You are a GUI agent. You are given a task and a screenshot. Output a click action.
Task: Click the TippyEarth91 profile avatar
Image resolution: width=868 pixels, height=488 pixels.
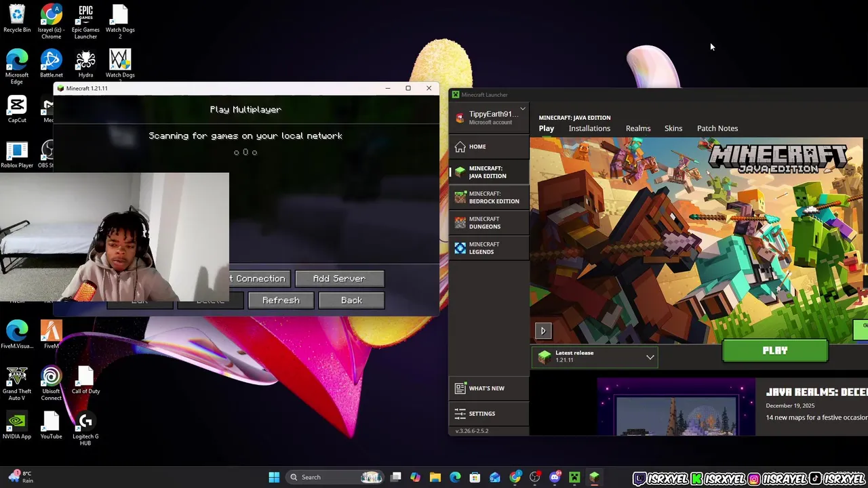click(x=460, y=118)
